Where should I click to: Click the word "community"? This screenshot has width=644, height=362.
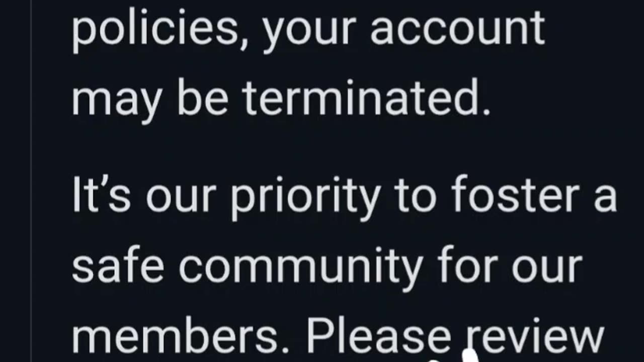click(300, 268)
